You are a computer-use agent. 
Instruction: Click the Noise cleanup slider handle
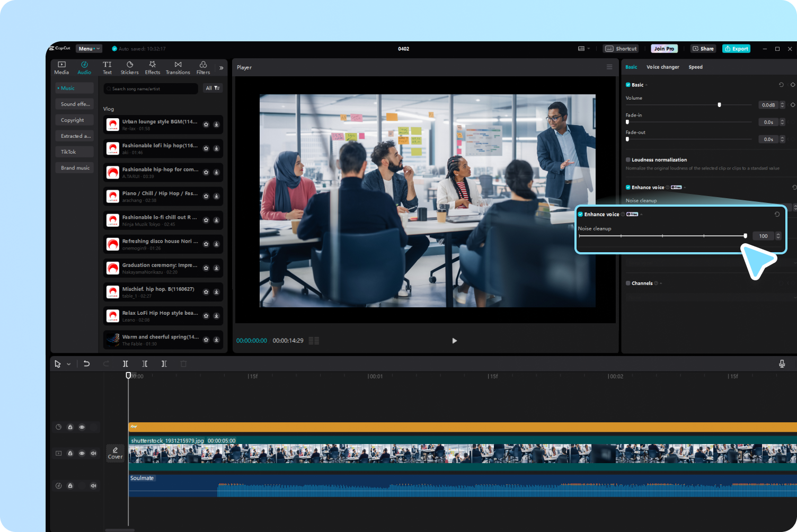click(746, 236)
